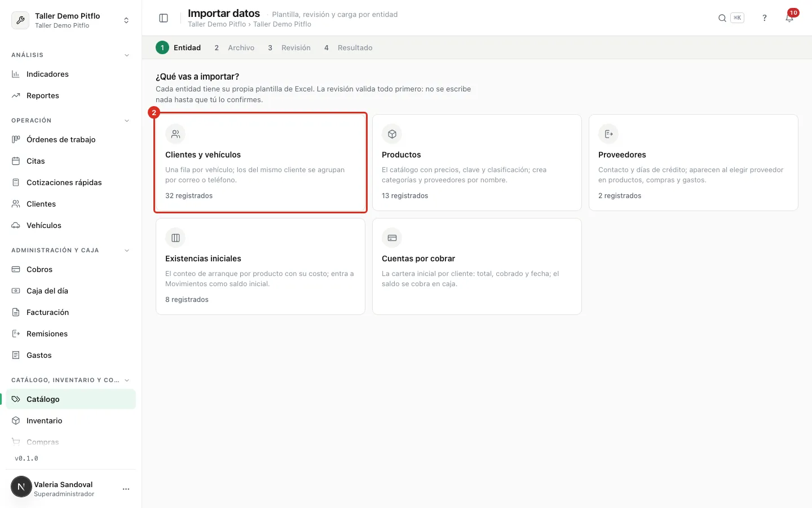This screenshot has height=508, width=812.
Task: Choose the Proveedores import card
Action: click(694, 163)
